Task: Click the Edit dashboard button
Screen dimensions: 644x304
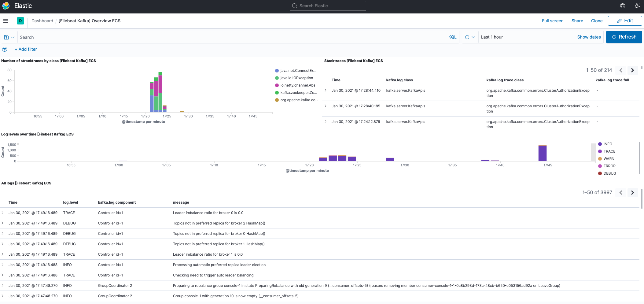Action: click(625, 21)
